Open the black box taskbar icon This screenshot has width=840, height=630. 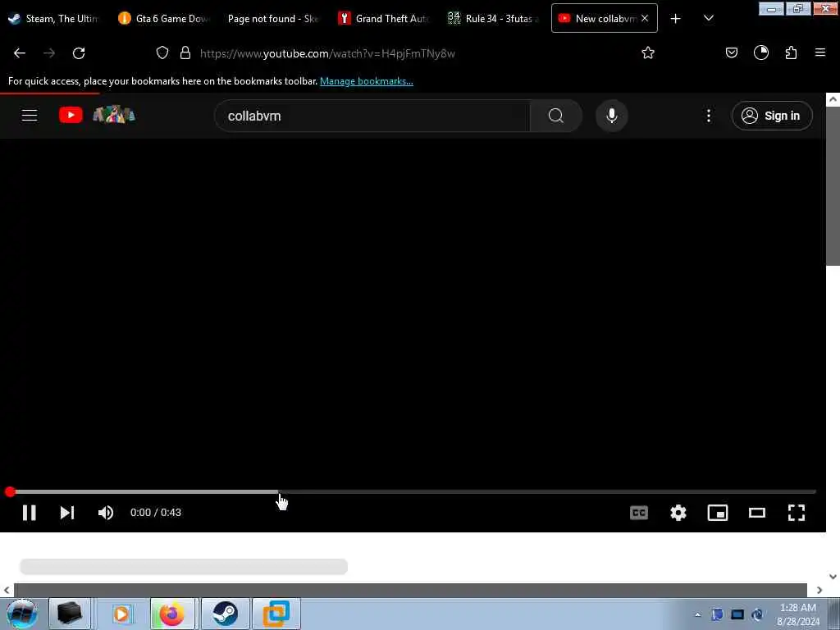click(70, 614)
